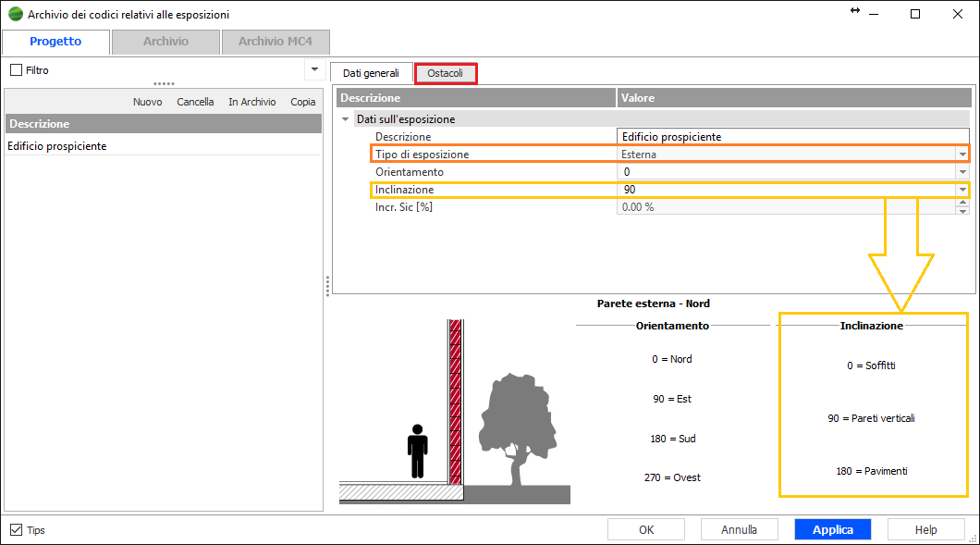
Task: Click the double-arrow resize icon in title bar
Action: coord(855,11)
